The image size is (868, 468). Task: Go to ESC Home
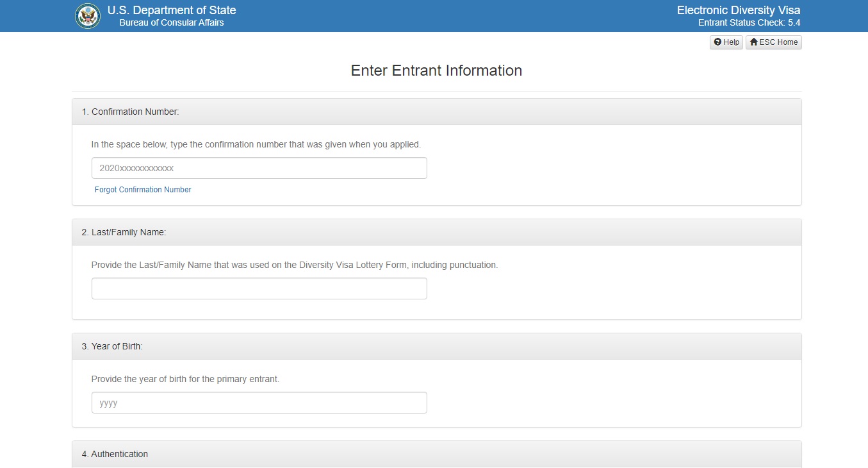774,42
